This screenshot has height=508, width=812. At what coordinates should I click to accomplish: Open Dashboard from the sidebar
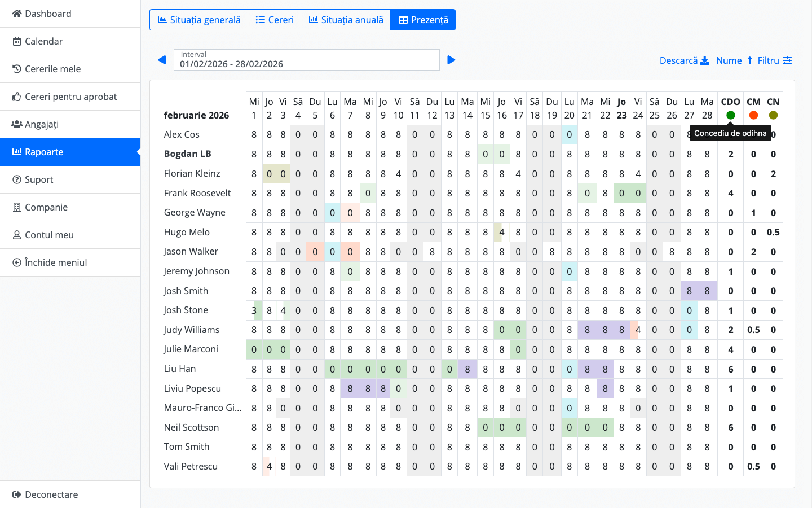point(48,14)
